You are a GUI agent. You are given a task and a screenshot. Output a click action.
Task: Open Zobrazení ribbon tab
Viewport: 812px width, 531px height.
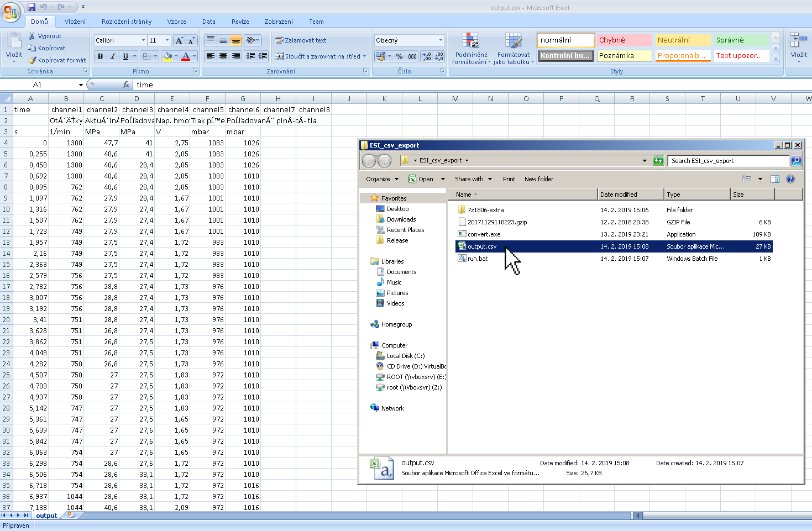pos(279,22)
